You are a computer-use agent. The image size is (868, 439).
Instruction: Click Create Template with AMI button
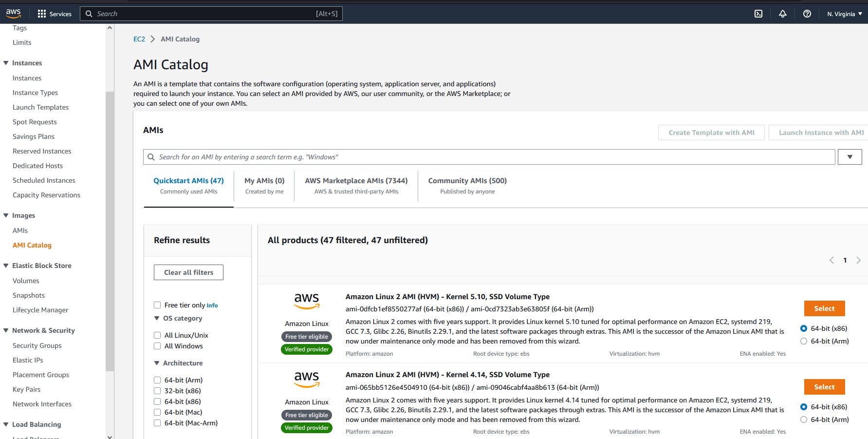(x=711, y=133)
